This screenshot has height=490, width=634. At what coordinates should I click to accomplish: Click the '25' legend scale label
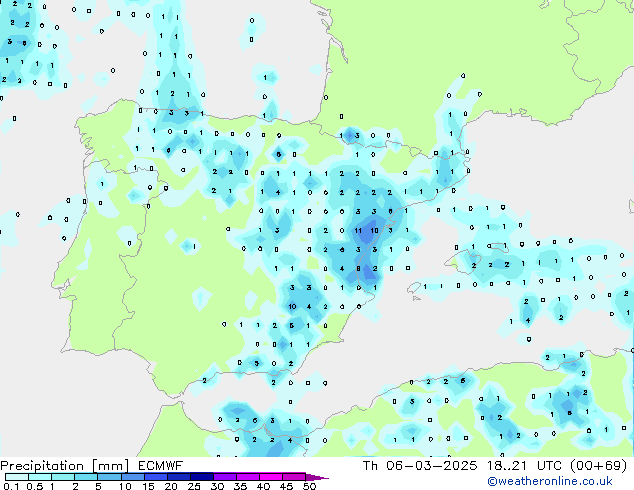194,486
